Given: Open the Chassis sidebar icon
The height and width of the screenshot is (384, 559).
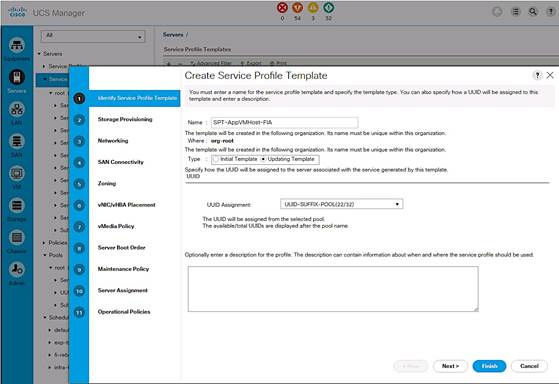Looking at the screenshot, I should pyautogui.click(x=17, y=237).
